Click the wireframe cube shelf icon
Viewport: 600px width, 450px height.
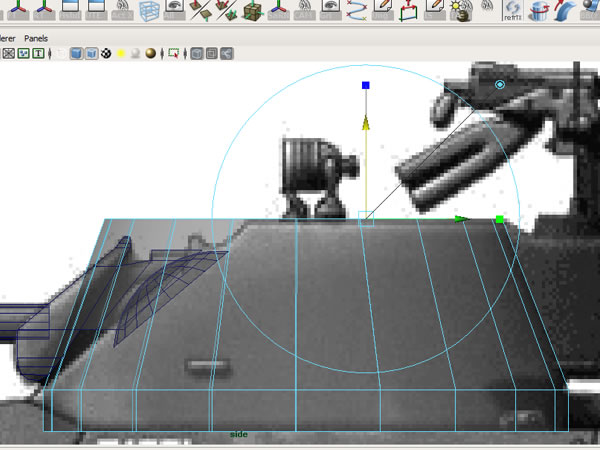pos(148,10)
